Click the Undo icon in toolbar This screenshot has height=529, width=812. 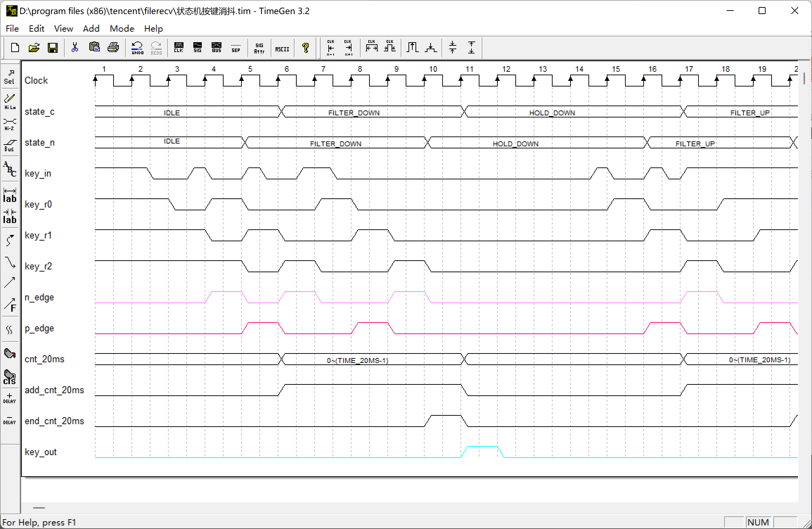(137, 48)
